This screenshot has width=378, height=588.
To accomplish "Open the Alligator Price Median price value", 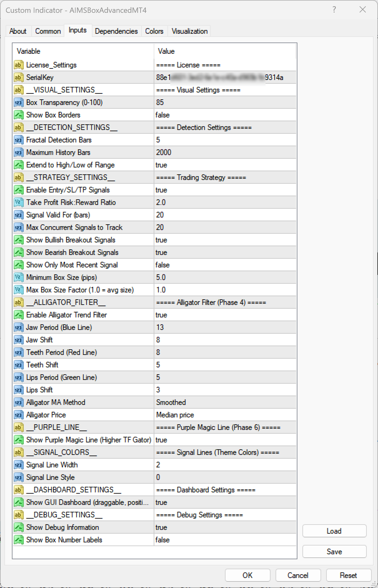I will pos(225,415).
